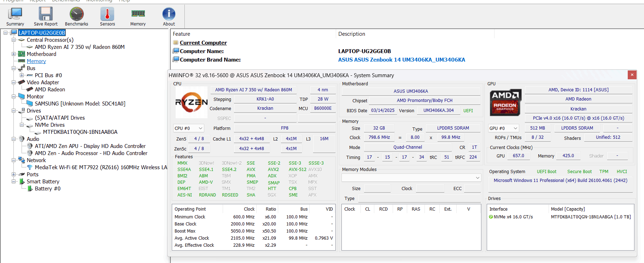
Task: Open the Sensors thermometer icon
Action: (x=107, y=14)
